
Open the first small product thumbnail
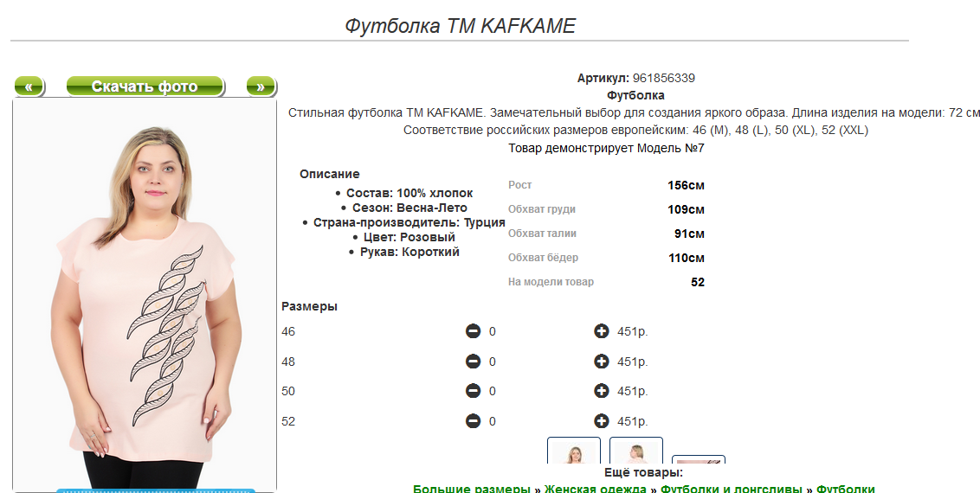tap(574, 451)
